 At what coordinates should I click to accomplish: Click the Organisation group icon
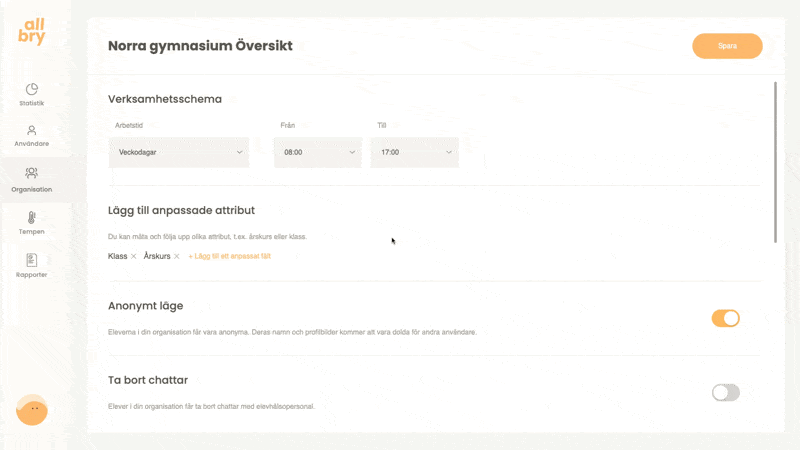32,173
